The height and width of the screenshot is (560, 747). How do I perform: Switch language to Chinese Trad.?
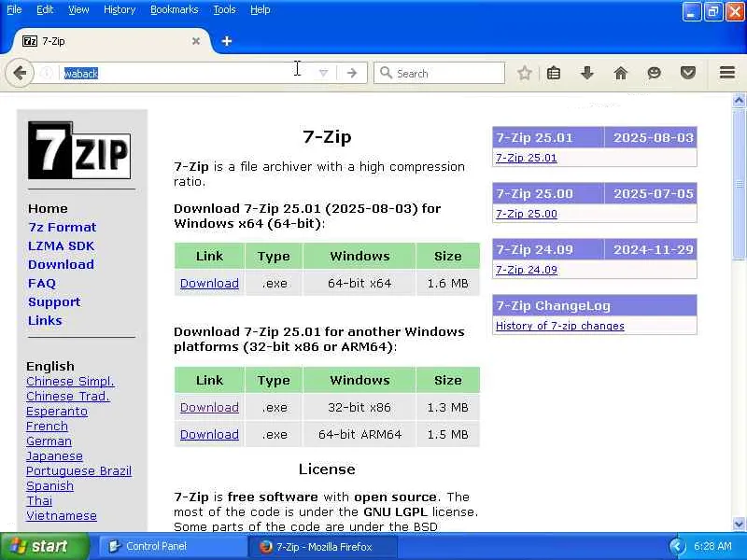tap(67, 396)
